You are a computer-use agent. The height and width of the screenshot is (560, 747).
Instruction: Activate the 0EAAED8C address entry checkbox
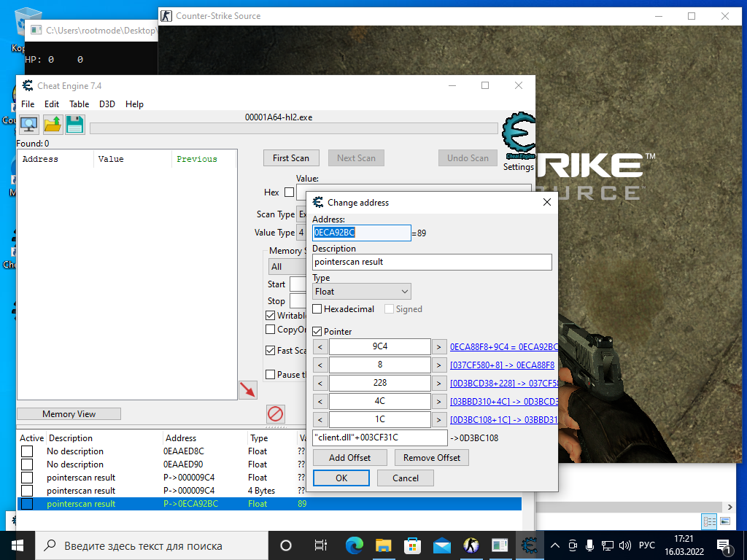27,451
